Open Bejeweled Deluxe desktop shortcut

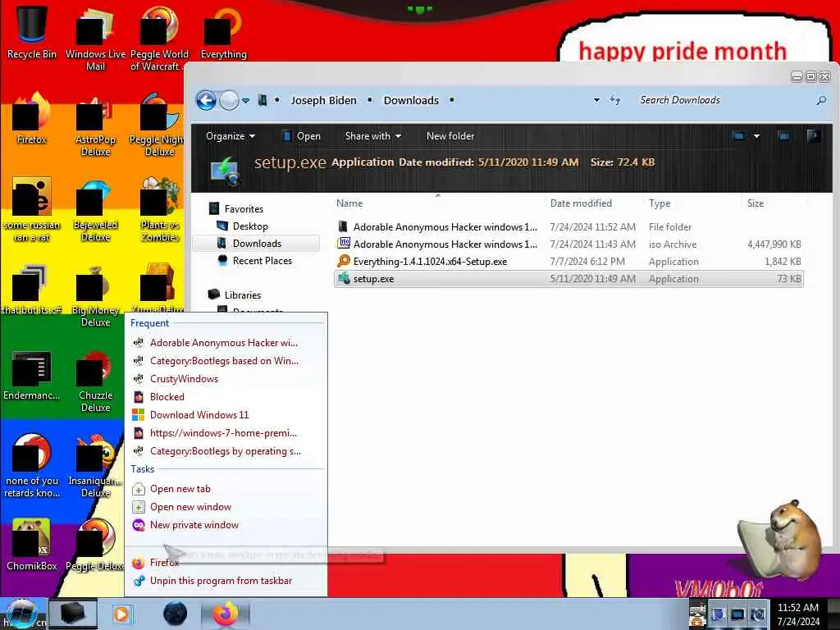point(95,211)
